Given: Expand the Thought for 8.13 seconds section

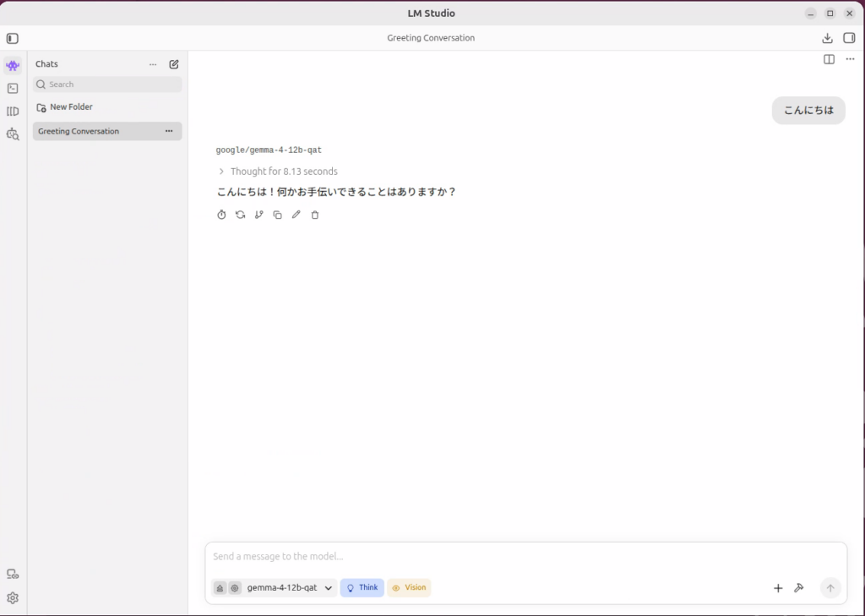Looking at the screenshot, I should 277,172.
